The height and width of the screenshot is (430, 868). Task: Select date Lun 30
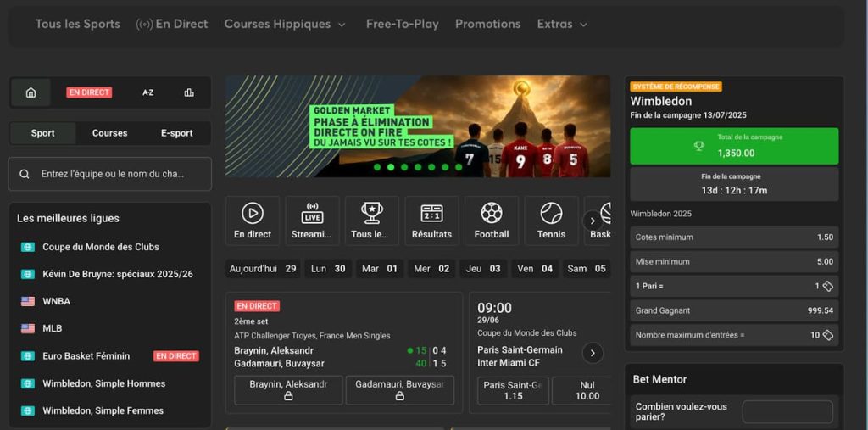click(x=328, y=269)
